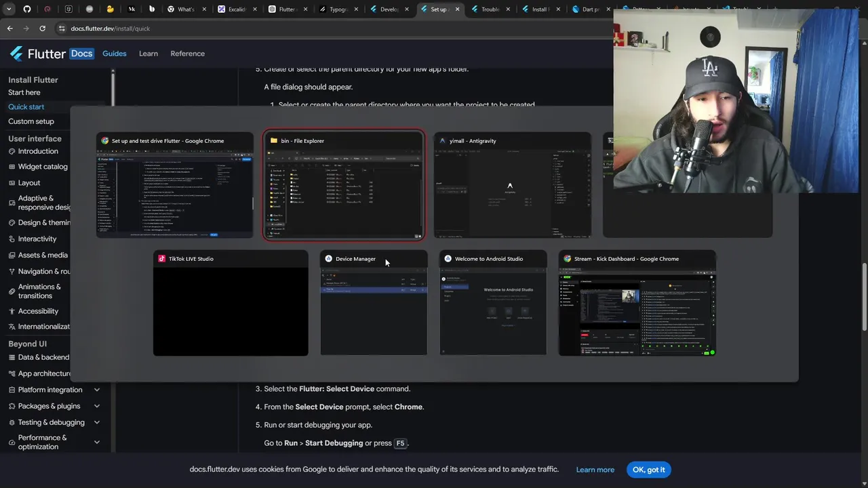The image size is (868, 488).
Task: Close the Excalidraw tab
Action: click(x=254, y=9)
